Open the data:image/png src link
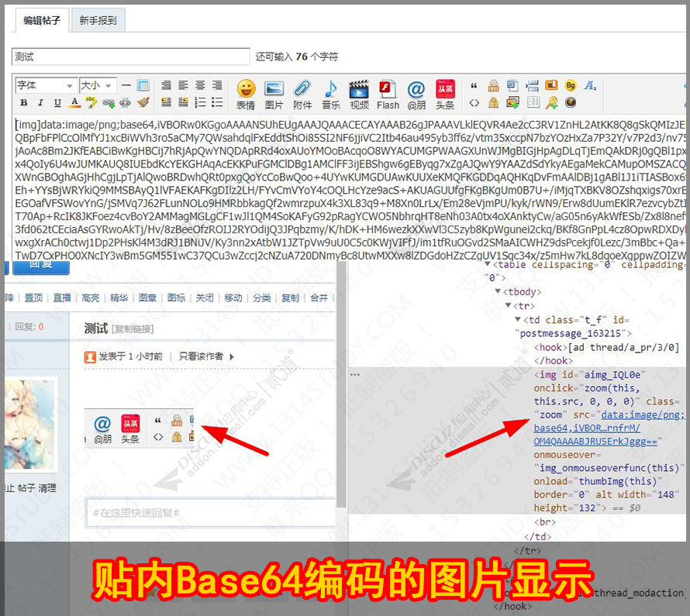Image resolution: width=690 pixels, height=616 pixels. point(609,428)
